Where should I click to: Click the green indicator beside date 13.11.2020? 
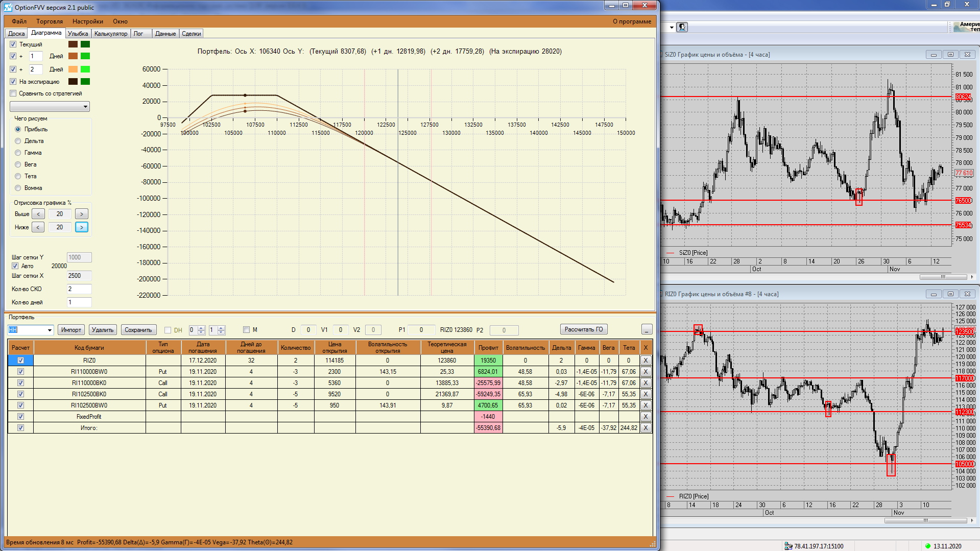928,546
